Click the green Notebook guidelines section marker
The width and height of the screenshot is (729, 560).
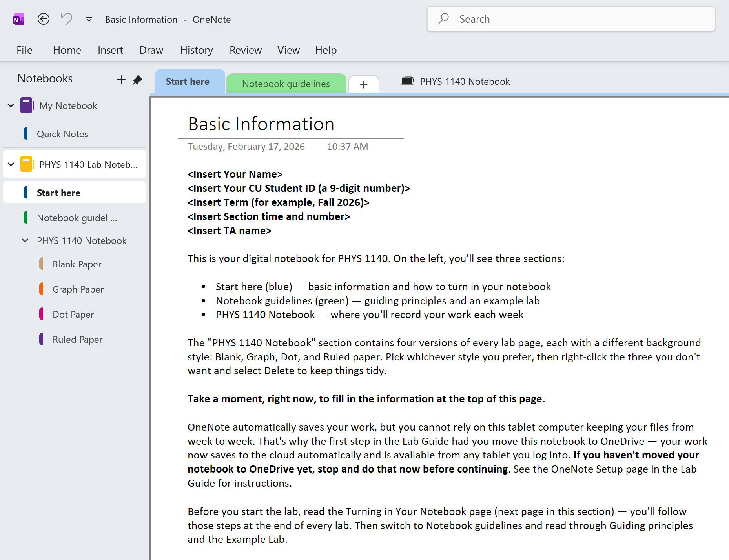26,218
